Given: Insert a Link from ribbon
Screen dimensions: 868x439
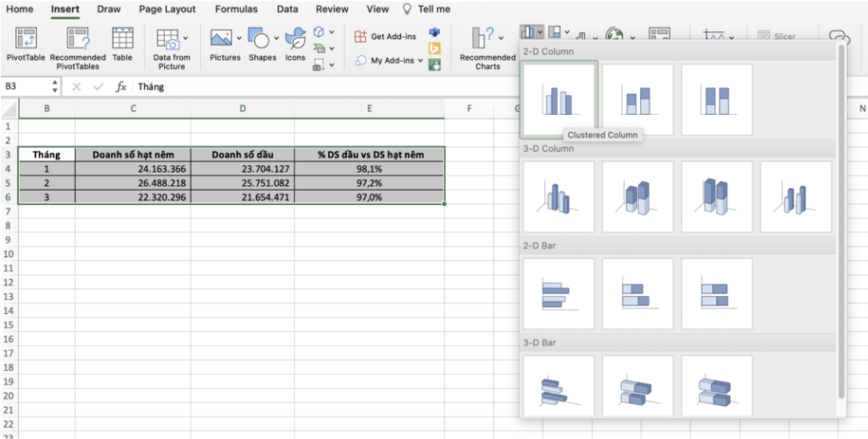Looking at the screenshot, I should (x=840, y=37).
